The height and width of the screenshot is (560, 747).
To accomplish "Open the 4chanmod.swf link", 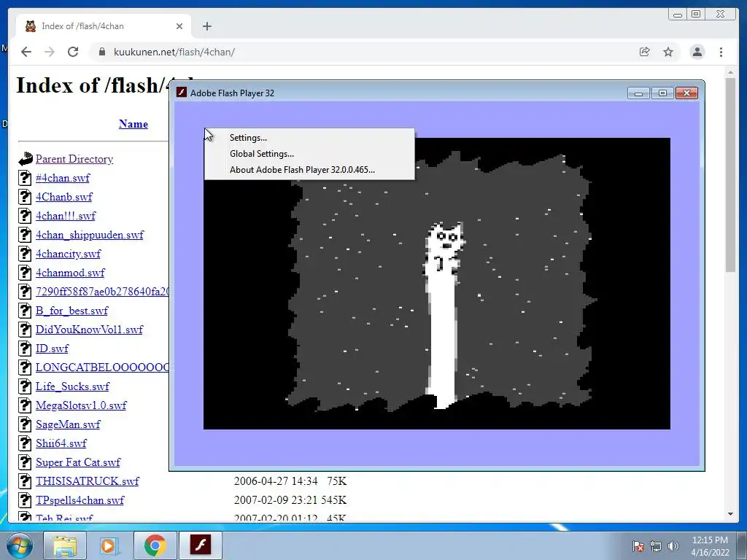I will tap(70, 273).
